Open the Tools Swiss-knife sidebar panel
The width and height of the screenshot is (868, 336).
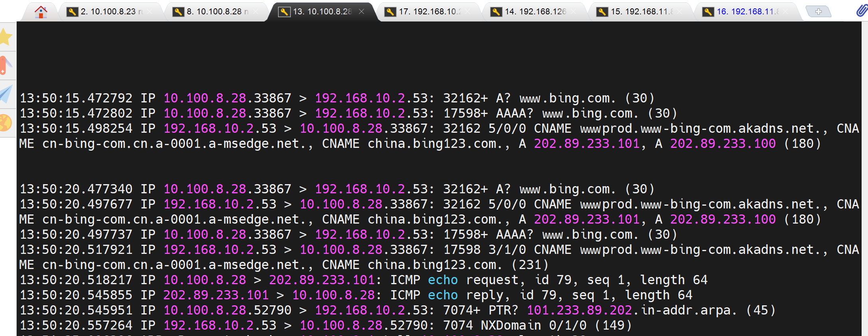point(6,65)
